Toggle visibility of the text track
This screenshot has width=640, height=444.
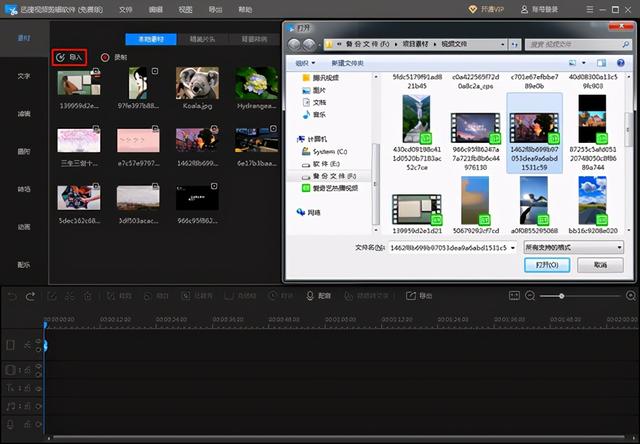click(x=38, y=388)
